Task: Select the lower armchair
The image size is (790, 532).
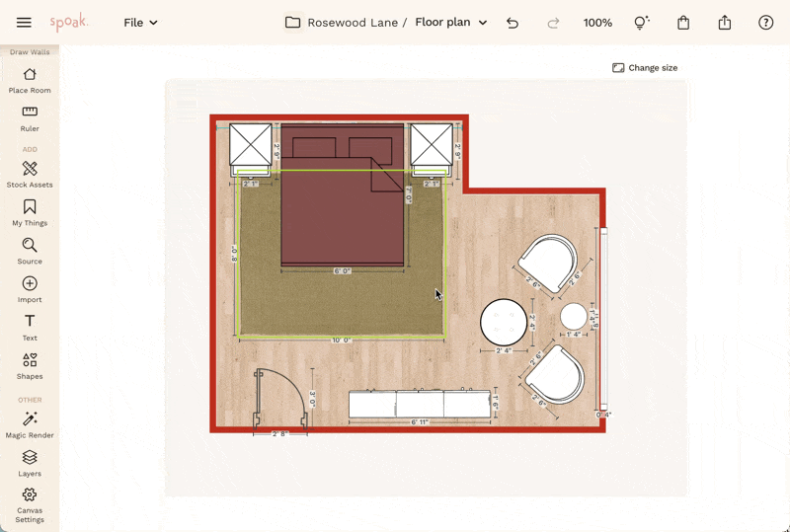Action: click(554, 374)
